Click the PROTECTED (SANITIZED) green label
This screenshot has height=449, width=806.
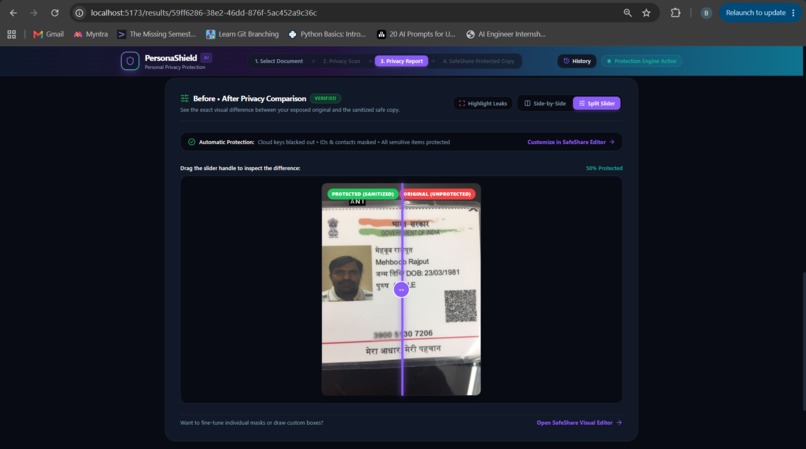click(x=363, y=194)
